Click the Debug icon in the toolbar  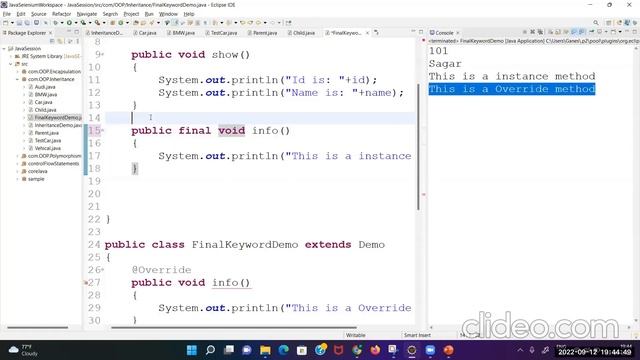coord(56,22)
